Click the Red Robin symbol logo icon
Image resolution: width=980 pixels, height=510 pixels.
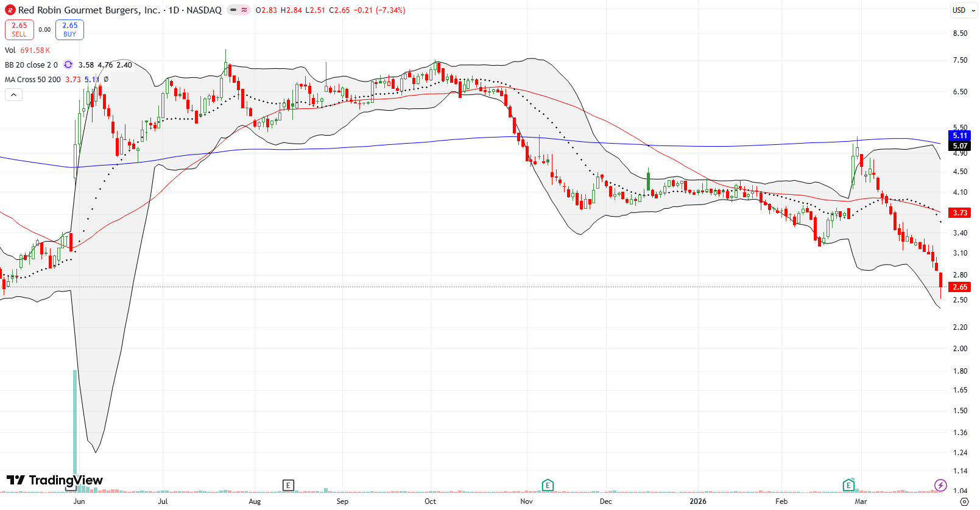[10, 10]
